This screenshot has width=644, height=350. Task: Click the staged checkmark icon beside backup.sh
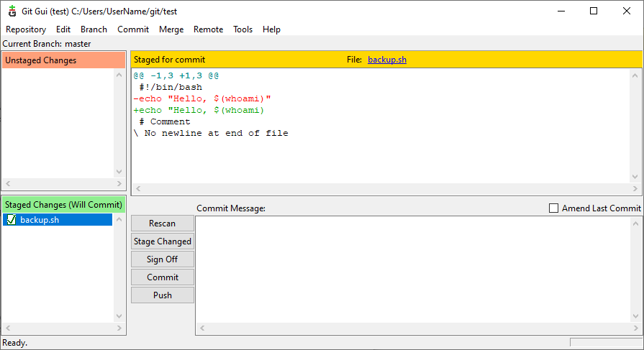coord(12,220)
